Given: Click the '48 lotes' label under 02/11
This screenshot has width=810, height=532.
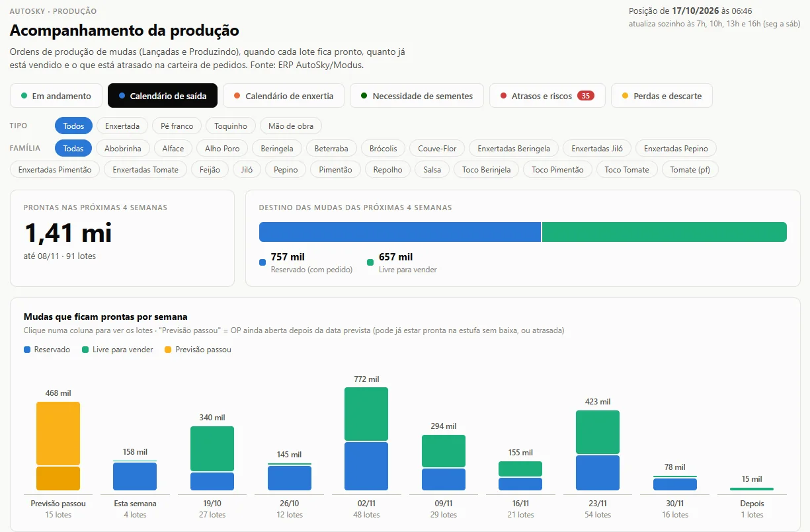Looking at the screenshot, I should pos(366,515).
